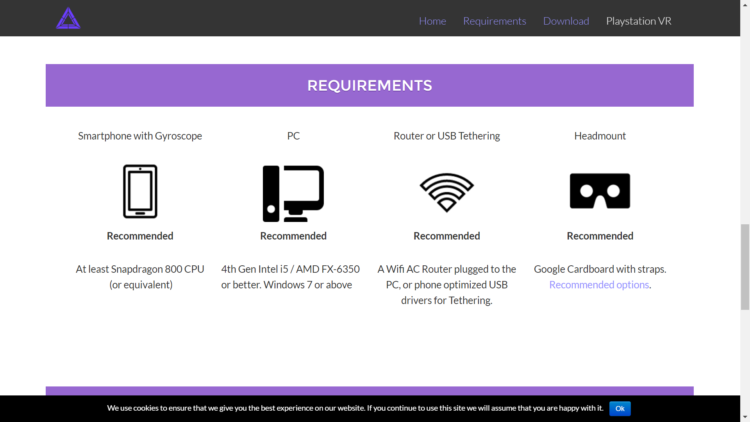The width and height of the screenshot is (750, 422).
Task: Go to Requirements in navigation bar
Action: 495,21
